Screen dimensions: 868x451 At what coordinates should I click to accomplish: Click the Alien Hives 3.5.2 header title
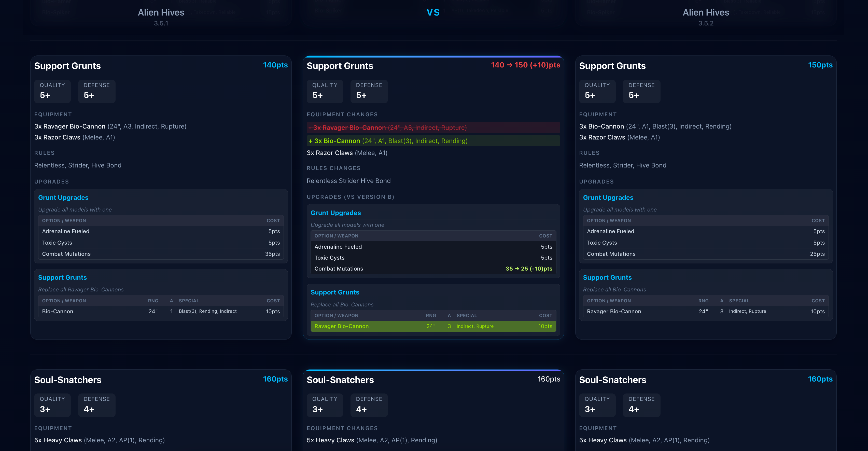point(706,12)
